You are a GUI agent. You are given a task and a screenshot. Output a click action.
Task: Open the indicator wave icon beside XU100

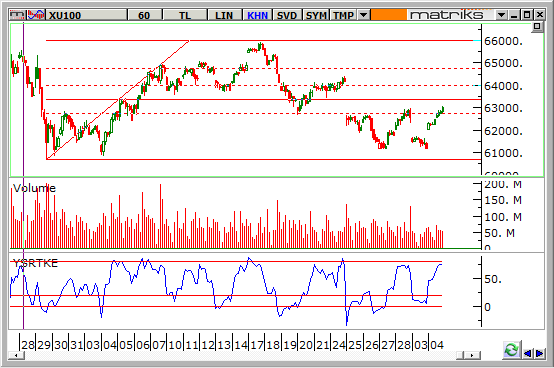pyautogui.click(x=36, y=15)
